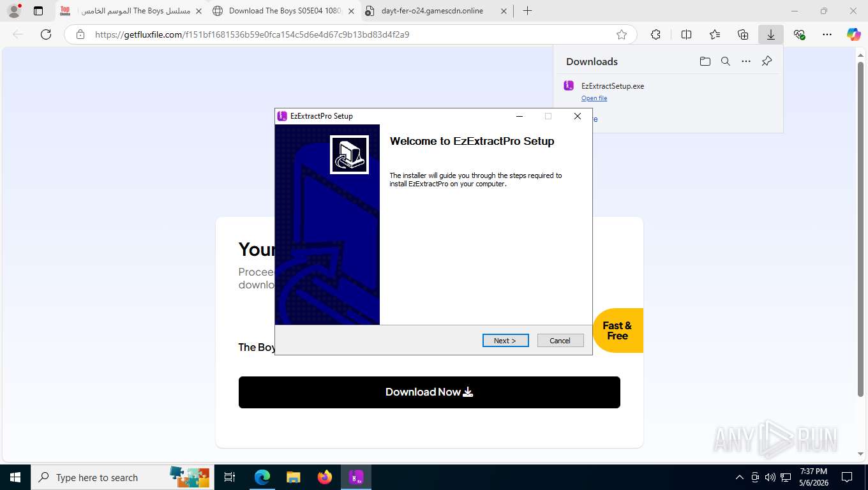This screenshot has height=490, width=868.
Task: Add this page to favorites
Action: pyautogui.click(x=622, y=34)
